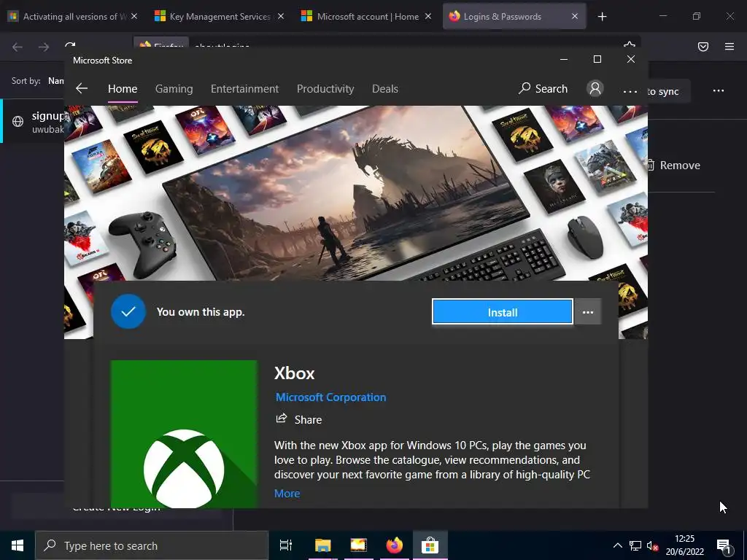
Task: Open a new Firefox tab
Action: click(x=602, y=17)
